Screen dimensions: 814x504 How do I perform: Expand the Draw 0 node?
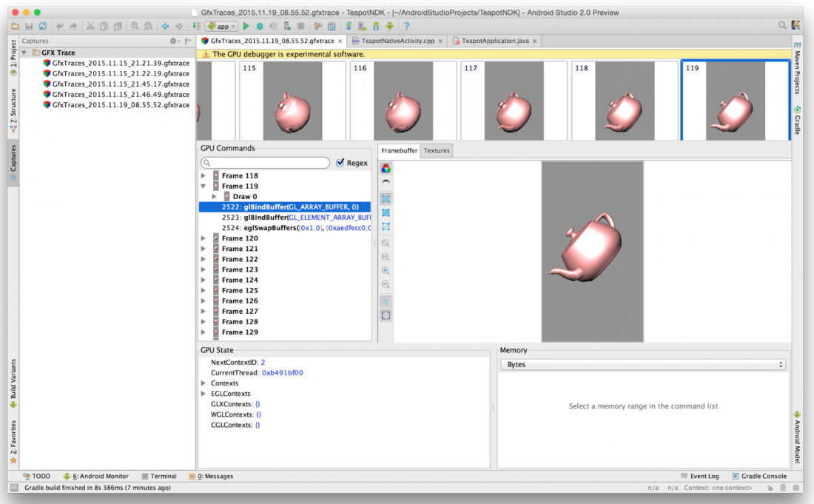(215, 196)
